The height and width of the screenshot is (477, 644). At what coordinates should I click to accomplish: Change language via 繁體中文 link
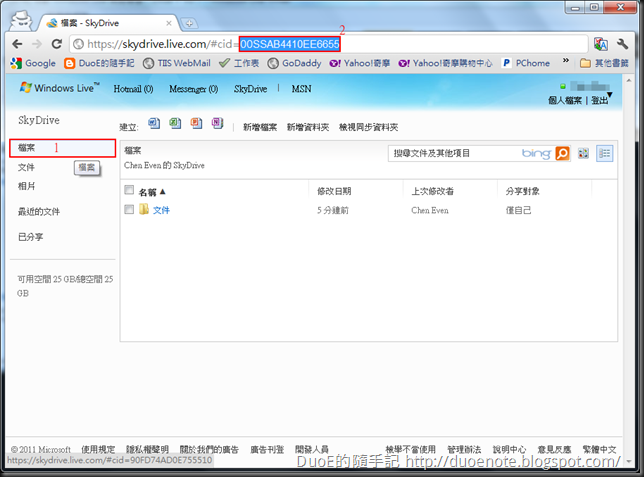tap(599, 449)
